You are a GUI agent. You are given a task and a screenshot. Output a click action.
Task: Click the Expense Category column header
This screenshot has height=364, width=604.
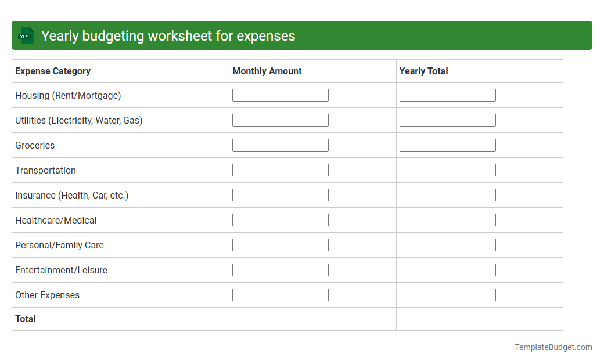tap(52, 71)
